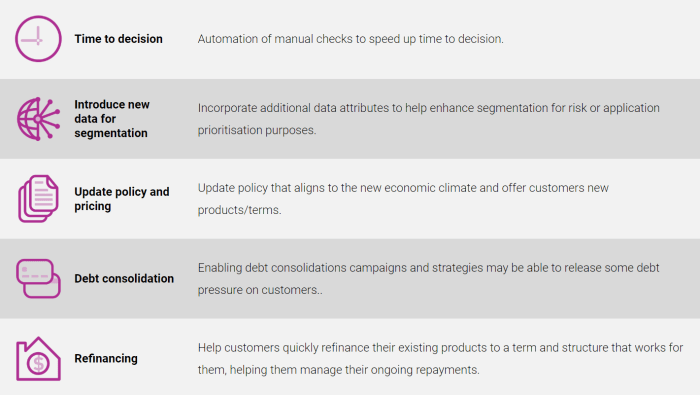Click the clock icon for Time to decision
This screenshot has height=395, width=700.
coord(38,39)
